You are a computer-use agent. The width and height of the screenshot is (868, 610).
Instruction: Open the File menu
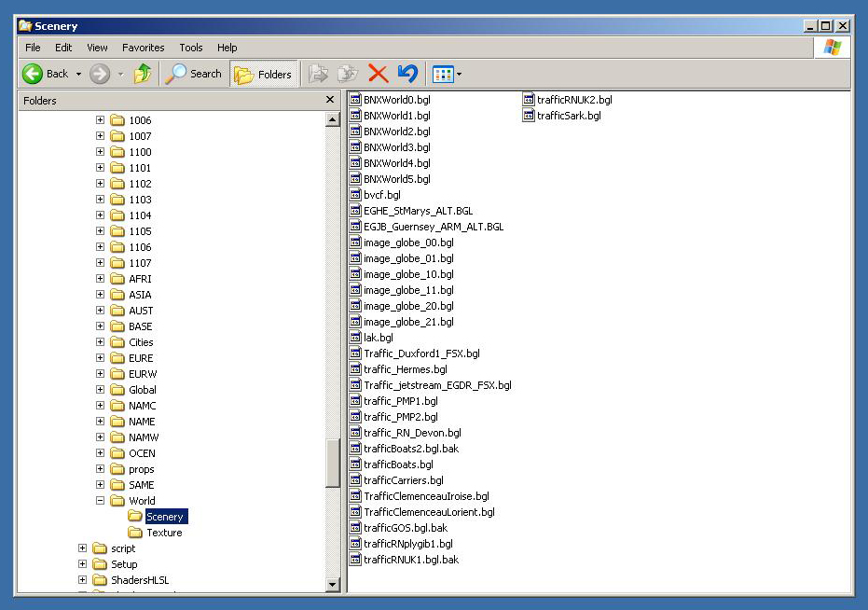pyautogui.click(x=33, y=48)
